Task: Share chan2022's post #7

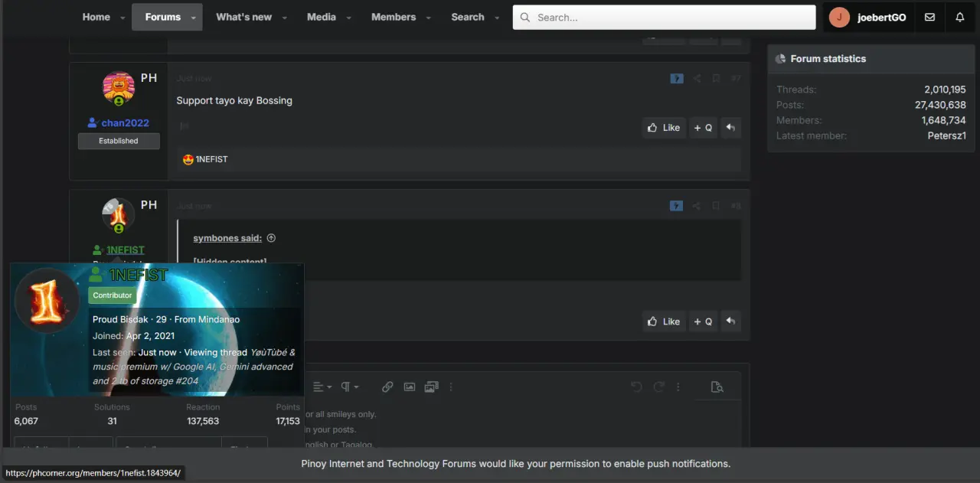Action: tap(697, 78)
